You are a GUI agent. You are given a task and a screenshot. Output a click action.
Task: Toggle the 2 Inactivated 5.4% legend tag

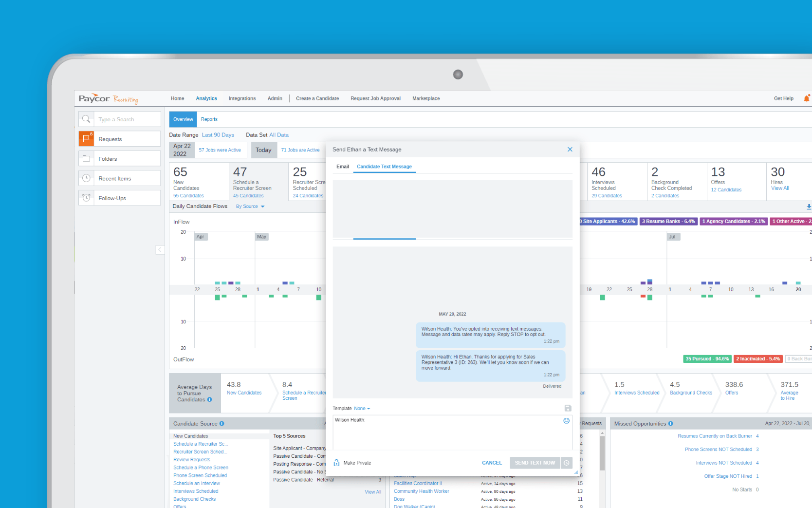(x=758, y=359)
